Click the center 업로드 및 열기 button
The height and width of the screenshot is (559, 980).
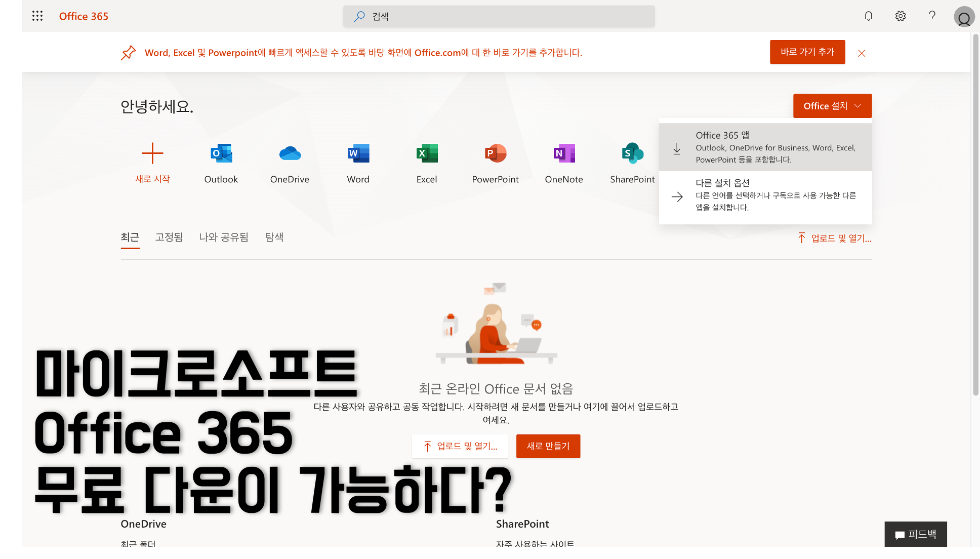pos(460,446)
